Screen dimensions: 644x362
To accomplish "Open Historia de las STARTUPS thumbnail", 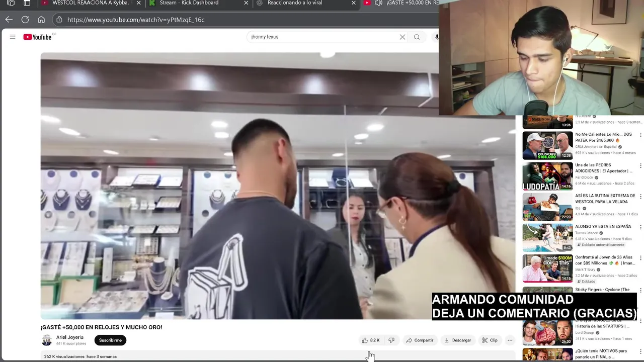I will click(547, 332).
